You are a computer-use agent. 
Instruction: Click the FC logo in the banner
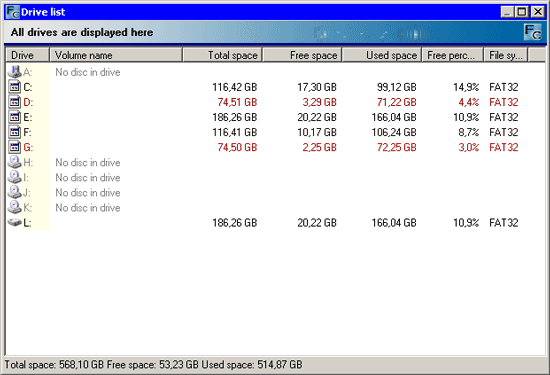coord(533,32)
